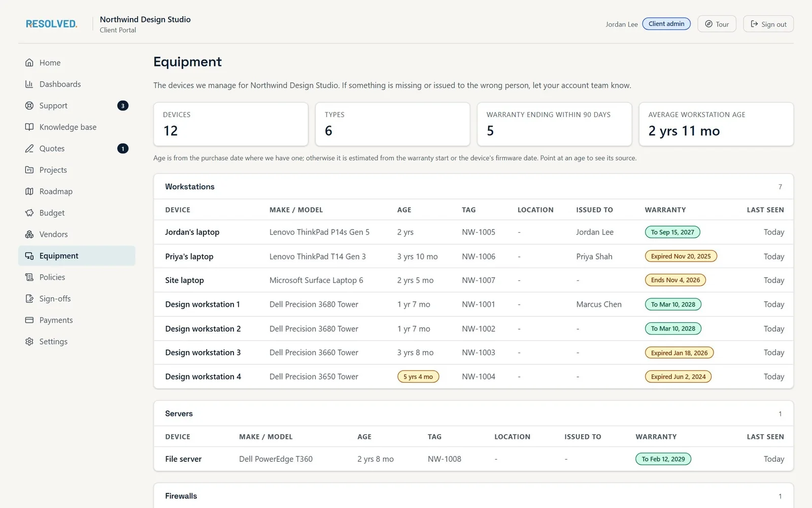
Task: Click the Support badge showing 3
Action: pyautogui.click(x=123, y=106)
